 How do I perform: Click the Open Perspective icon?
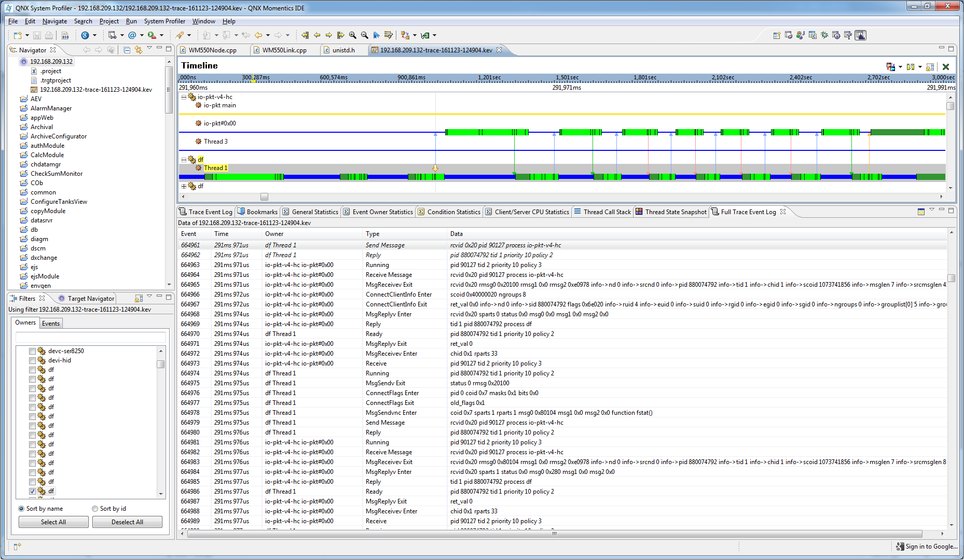pyautogui.click(x=777, y=35)
